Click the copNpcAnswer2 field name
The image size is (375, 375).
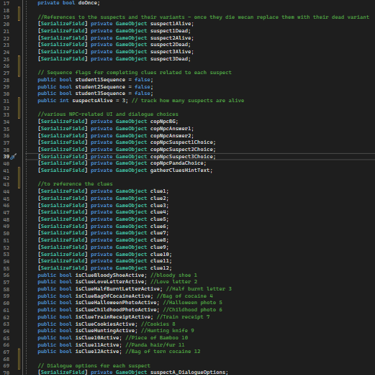click(x=171, y=135)
